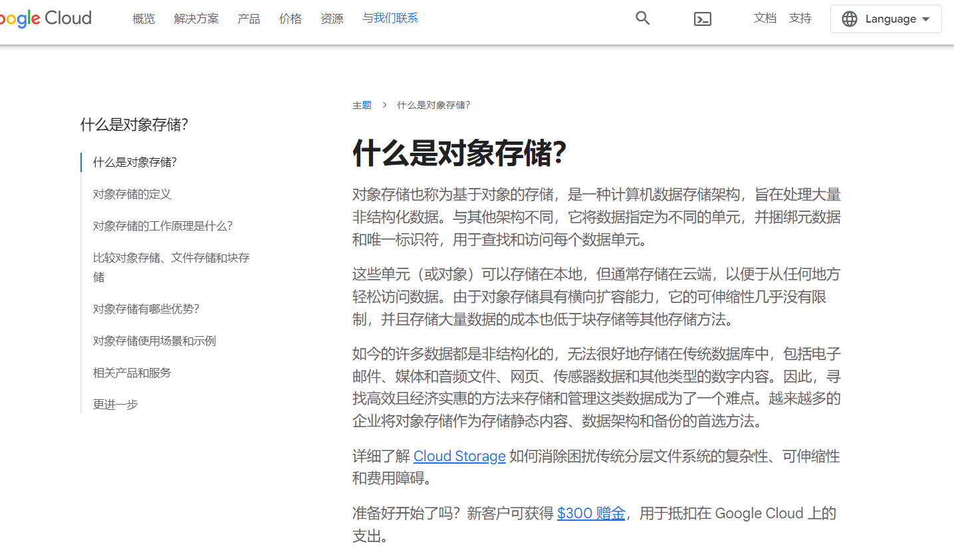Click the 与我们联系 link
954x560 pixels.
point(390,19)
